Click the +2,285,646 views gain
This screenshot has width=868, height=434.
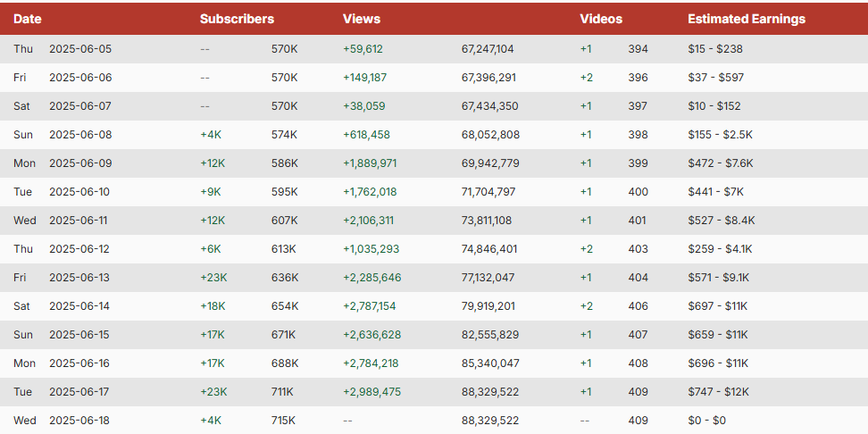tap(372, 278)
